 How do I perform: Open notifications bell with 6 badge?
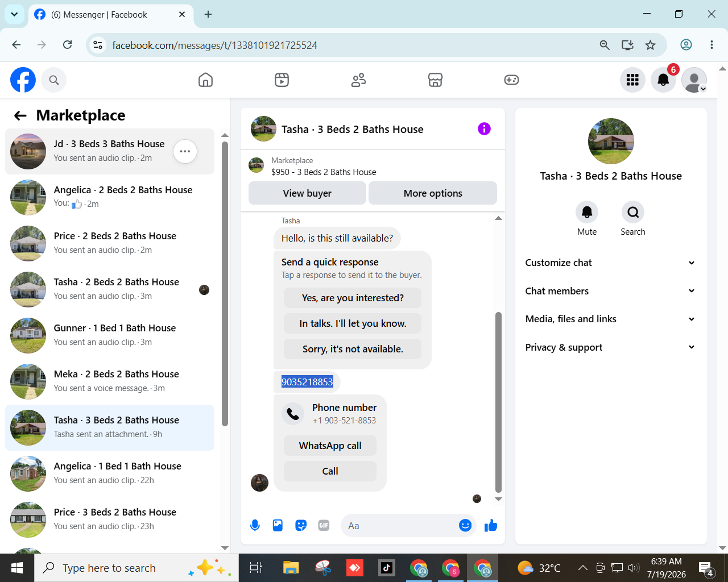click(663, 80)
